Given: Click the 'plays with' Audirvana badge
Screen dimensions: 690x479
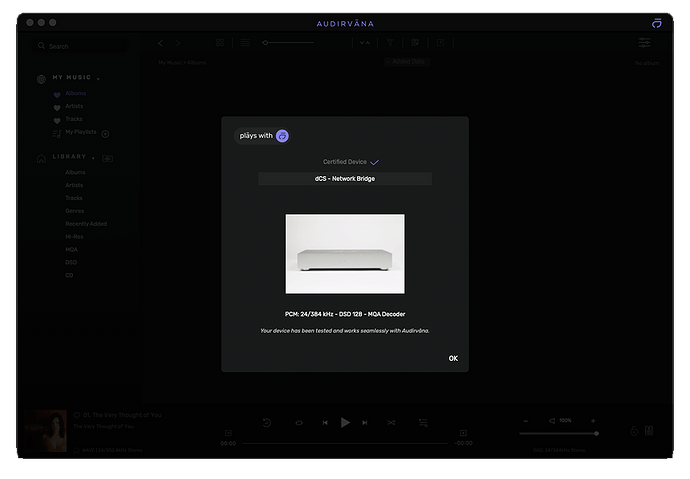Looking at the screenshot, I should [262, 136].
